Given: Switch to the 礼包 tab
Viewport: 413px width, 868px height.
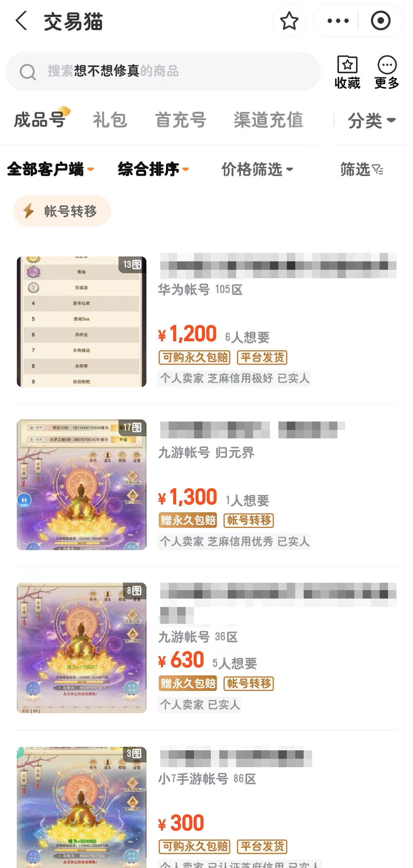Looking at the screenshot, I should coord(110,120).
